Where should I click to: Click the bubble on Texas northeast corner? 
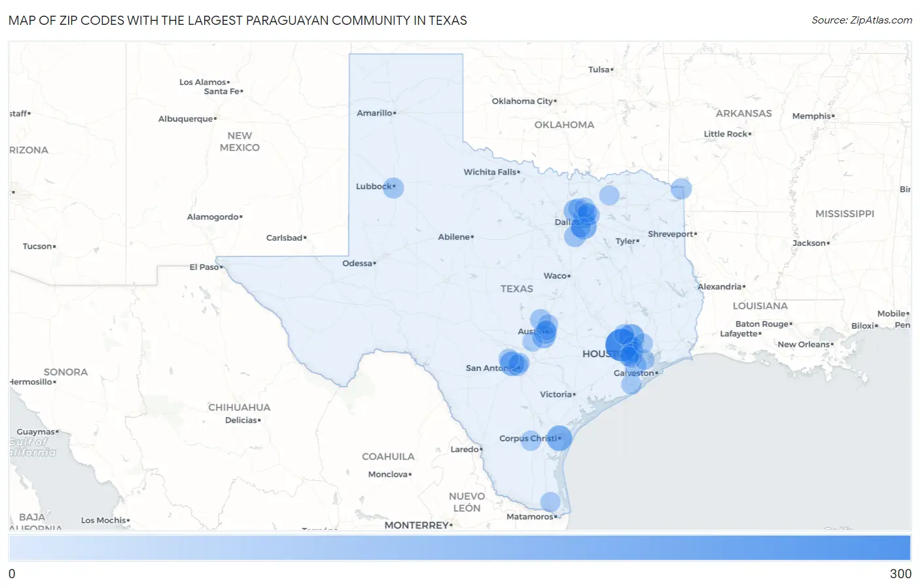coord(681,189)
